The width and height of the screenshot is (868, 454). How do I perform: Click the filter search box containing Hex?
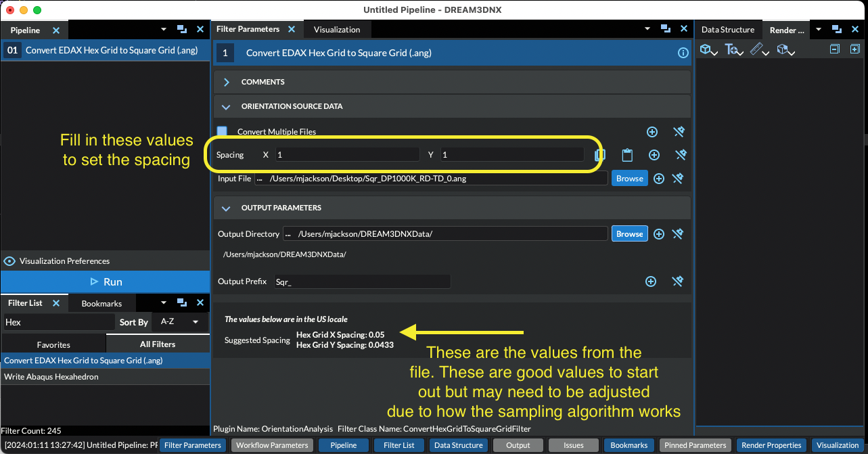pos(59,322)
